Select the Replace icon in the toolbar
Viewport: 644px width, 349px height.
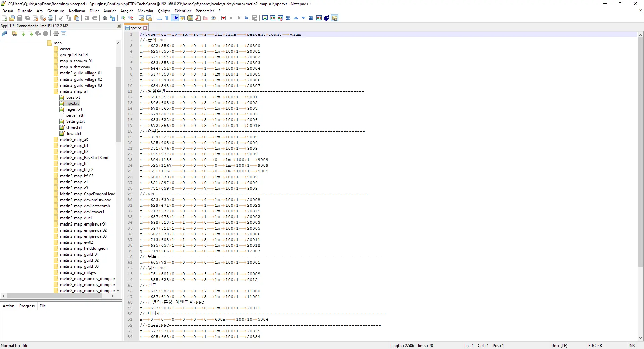tap(113, 18)
